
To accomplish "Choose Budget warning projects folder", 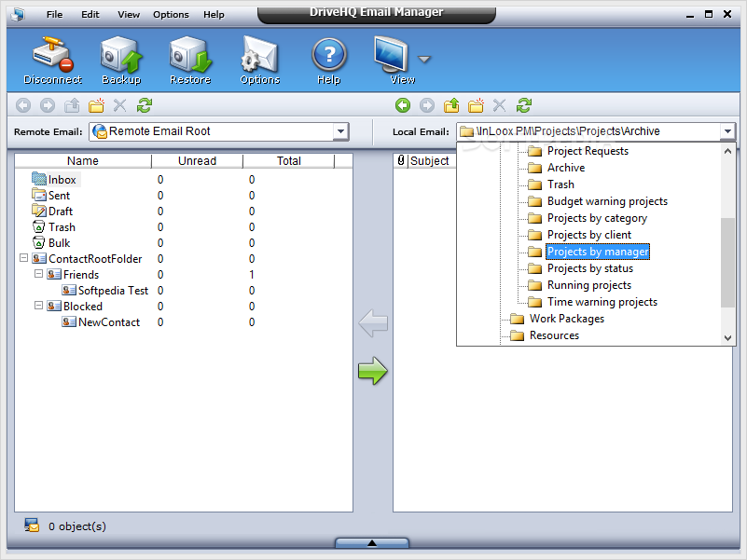I will pos(607,201).
